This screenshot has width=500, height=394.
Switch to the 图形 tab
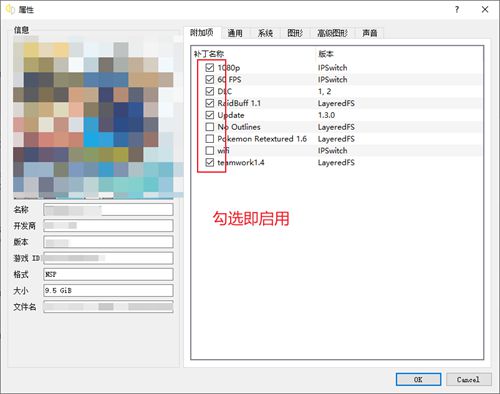click(295, 33)
